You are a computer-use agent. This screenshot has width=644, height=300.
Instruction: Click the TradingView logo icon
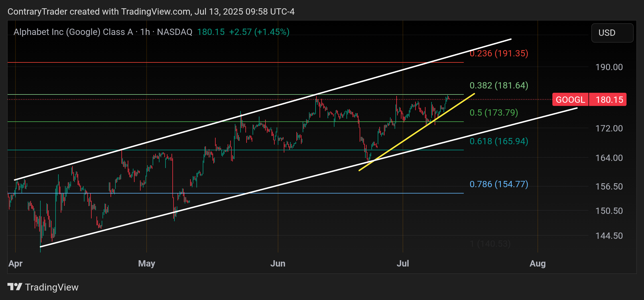pyautogui.click(x=15, y=287)
